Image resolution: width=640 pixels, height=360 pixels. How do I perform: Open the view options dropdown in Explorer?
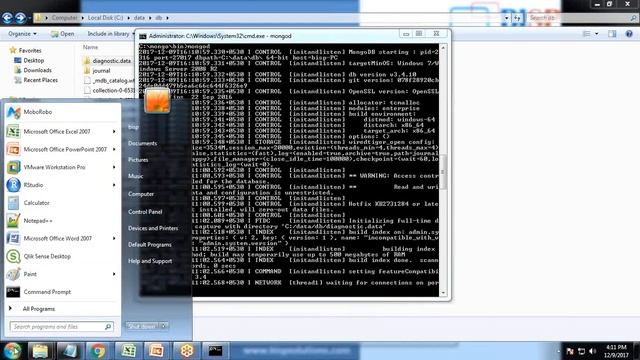[x=597, y=34]
